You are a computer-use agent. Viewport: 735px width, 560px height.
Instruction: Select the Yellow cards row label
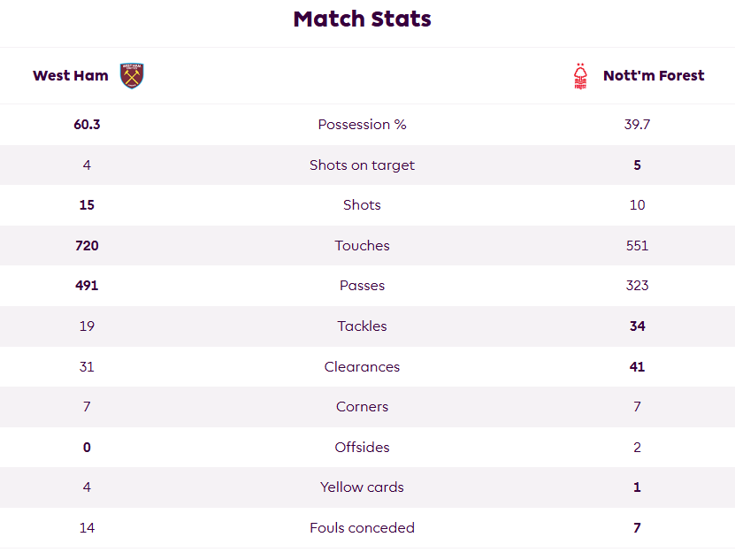(x=362, y=487)
